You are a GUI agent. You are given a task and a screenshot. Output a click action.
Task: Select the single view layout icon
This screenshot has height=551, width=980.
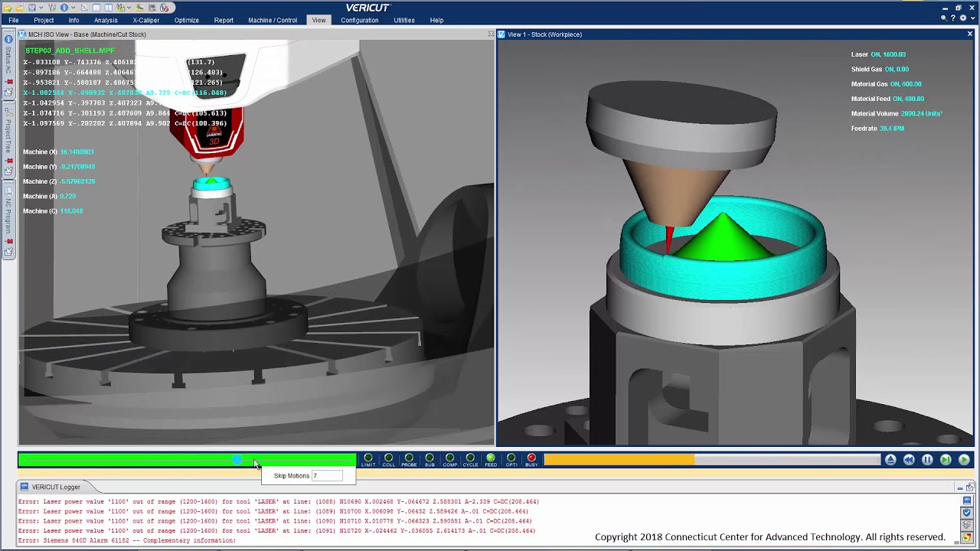(96, 8)
